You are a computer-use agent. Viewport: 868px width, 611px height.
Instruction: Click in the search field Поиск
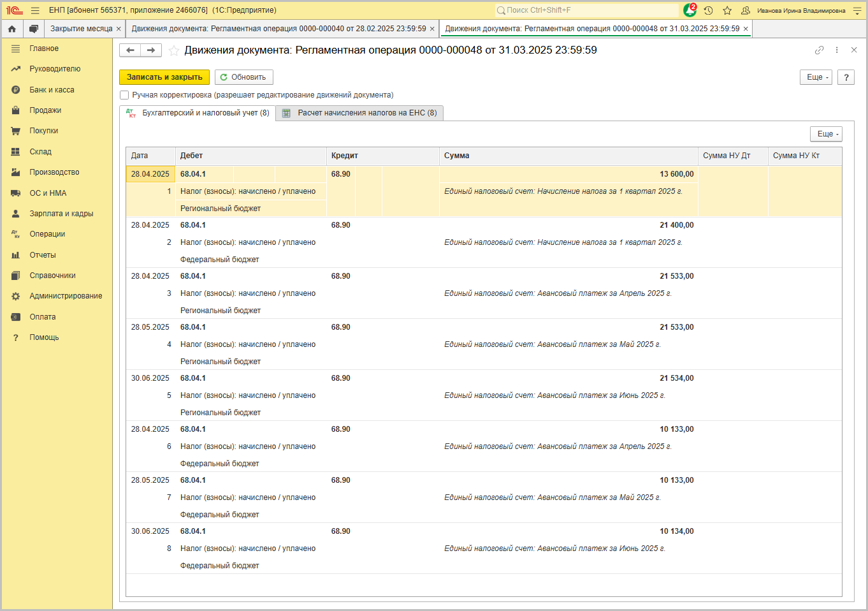[x=586, y=10]
